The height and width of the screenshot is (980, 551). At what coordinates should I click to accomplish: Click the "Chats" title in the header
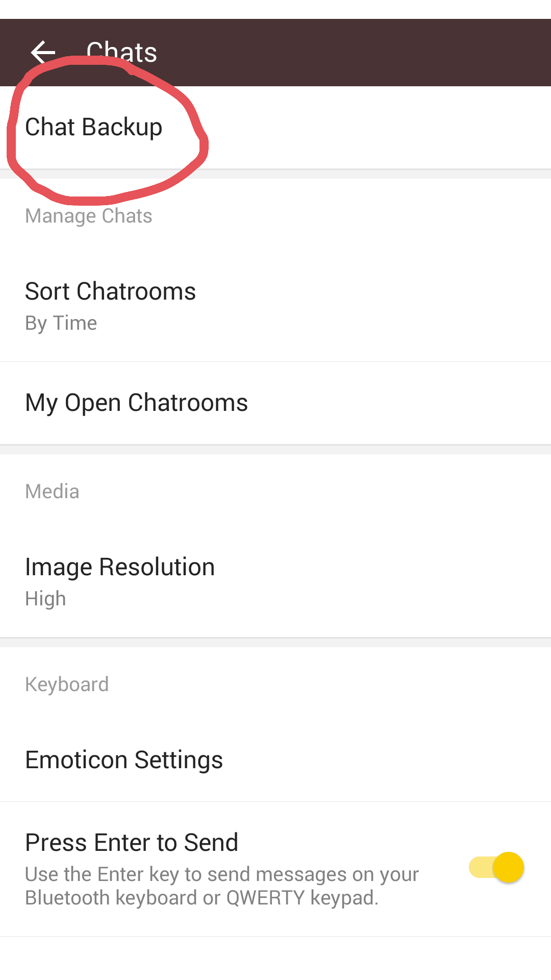(x=121, y=52)
